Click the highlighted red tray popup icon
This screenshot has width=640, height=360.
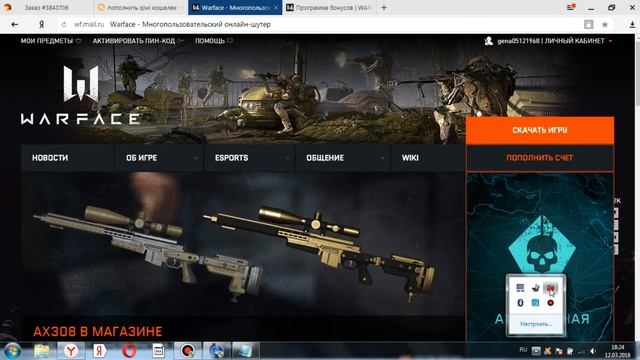coord(550,288)
